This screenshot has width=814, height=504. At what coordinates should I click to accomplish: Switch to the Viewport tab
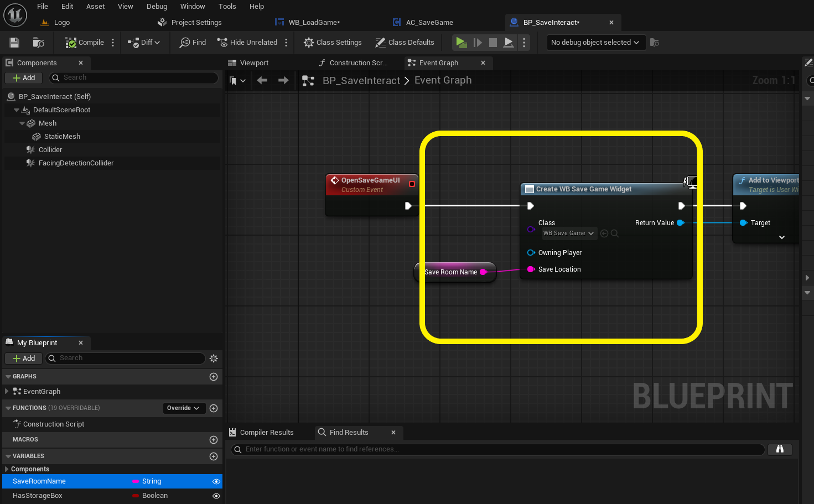pyautogui.click(x=254, y=63)
